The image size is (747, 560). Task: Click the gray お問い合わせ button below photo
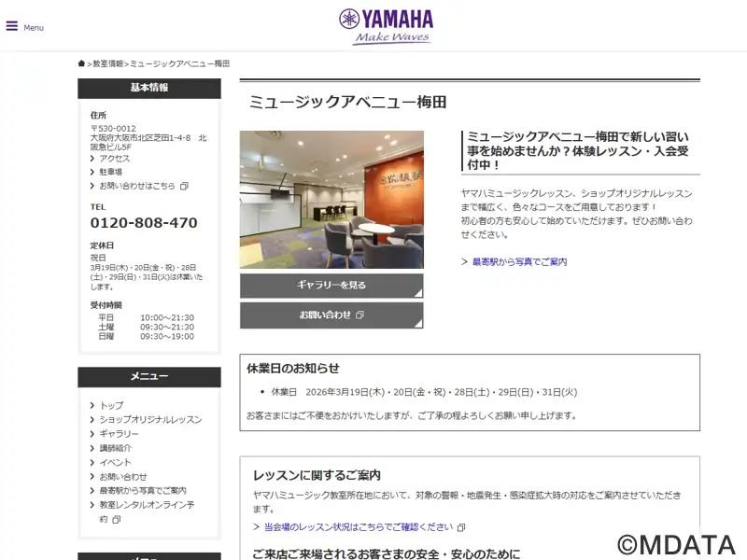pyautogui.click(x=331, y=315)
